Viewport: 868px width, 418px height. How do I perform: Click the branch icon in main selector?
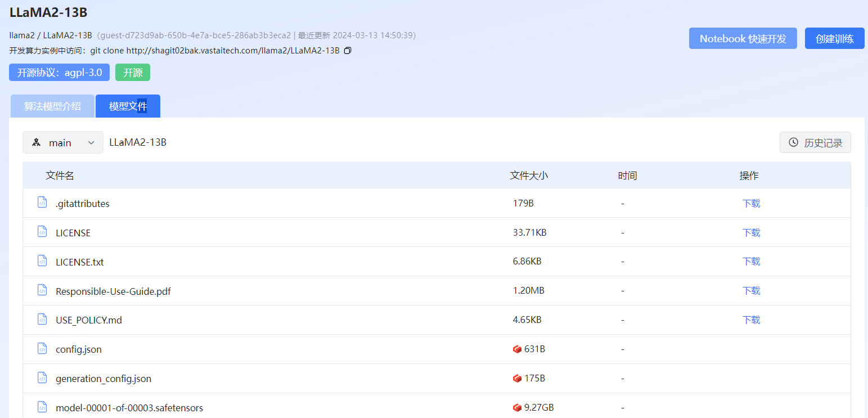[37, 142]
